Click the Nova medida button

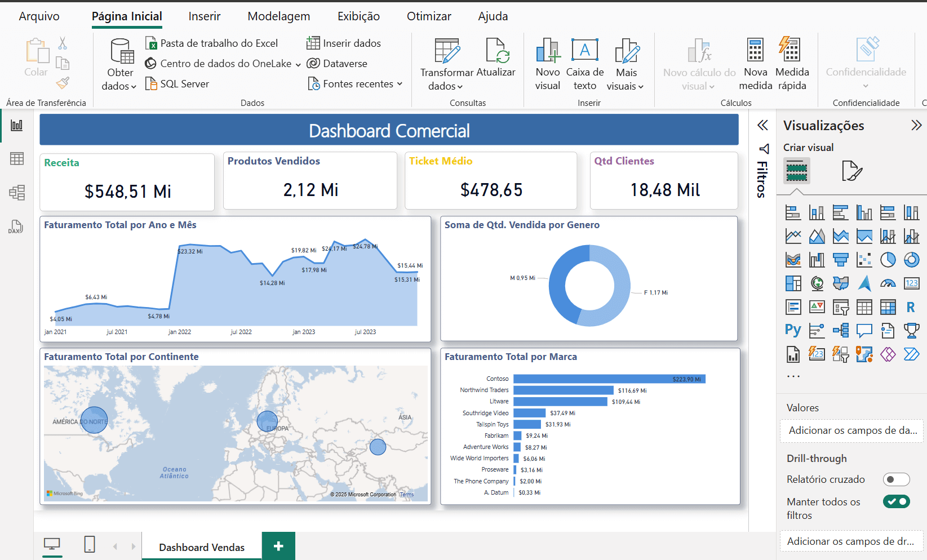(755, 64)
